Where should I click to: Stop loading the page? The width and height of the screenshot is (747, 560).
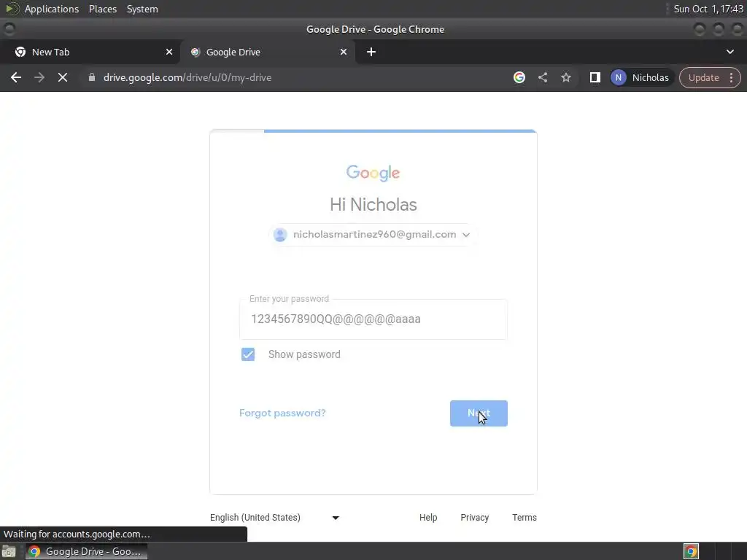click(x=63, y=77)
